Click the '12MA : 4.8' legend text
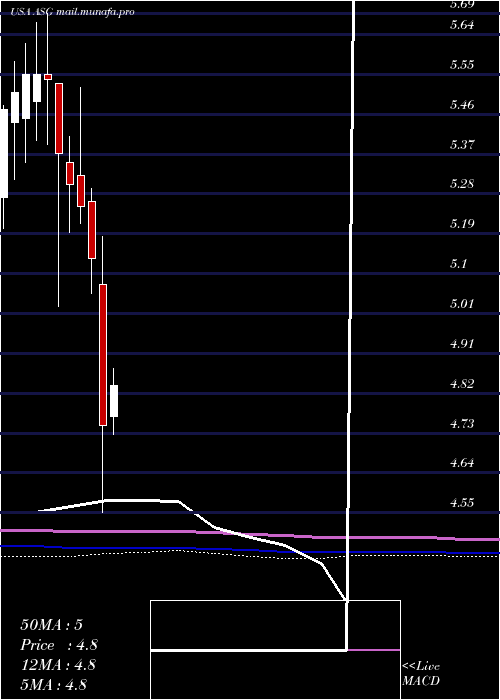The width and height of the screenshot is (500, 700). click(x=58, y=665)
